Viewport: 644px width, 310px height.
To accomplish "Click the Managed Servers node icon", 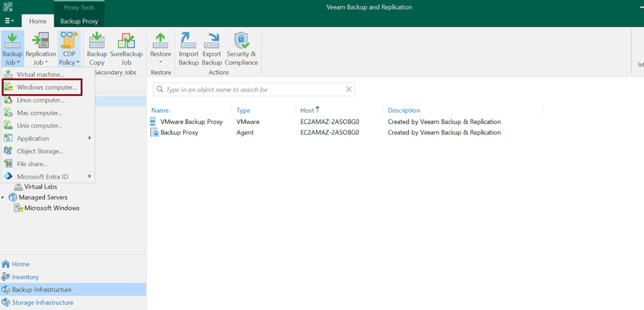I will [13, 197].
